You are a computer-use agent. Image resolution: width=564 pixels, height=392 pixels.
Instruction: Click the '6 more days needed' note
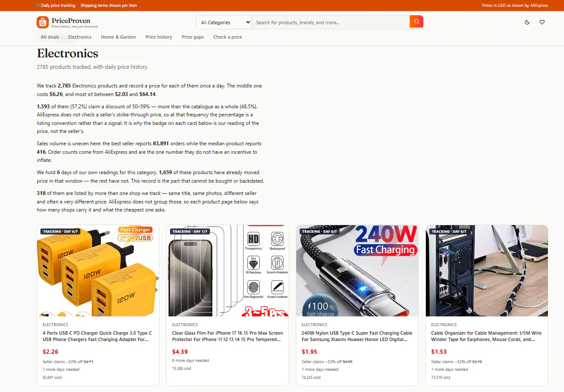point(190,361)
